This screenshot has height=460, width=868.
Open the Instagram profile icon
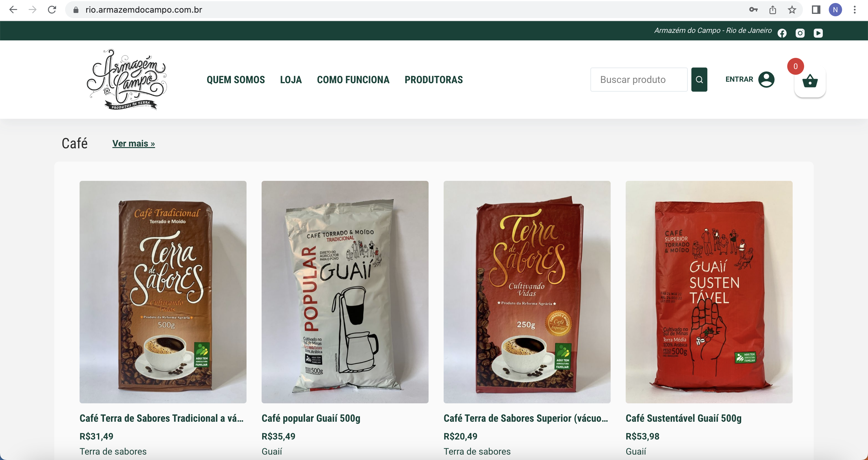tap(800, 33)
